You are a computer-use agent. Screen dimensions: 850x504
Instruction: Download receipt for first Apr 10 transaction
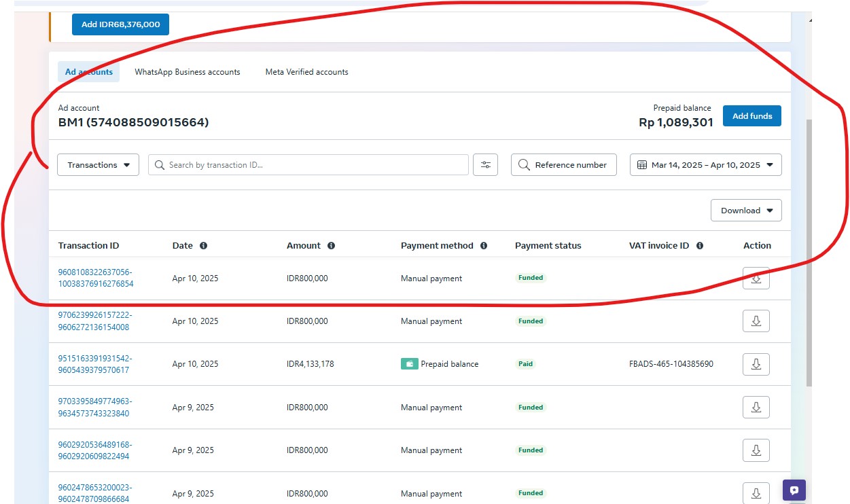pos(756,278)
